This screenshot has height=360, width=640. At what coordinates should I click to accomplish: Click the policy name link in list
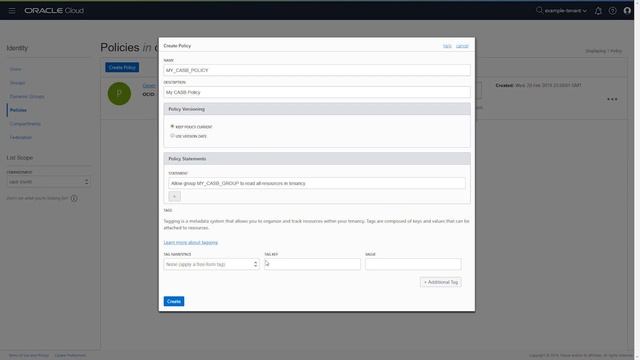click(149, 85)
